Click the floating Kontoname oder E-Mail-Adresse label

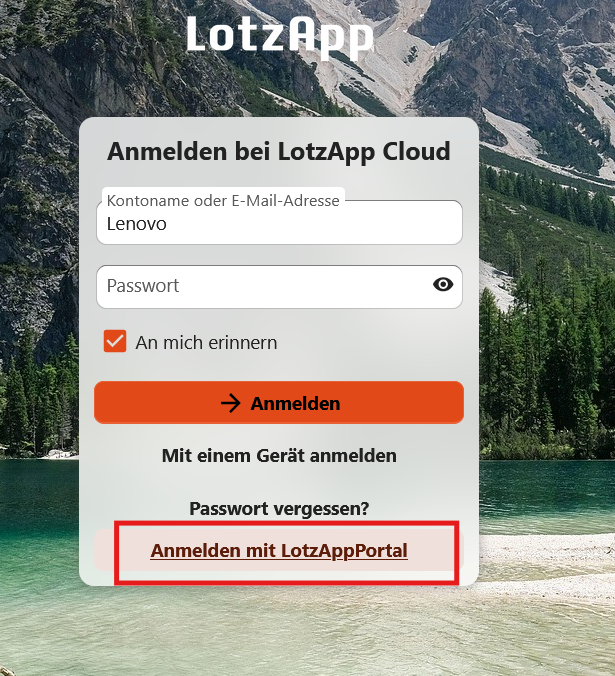coord(223,200)
